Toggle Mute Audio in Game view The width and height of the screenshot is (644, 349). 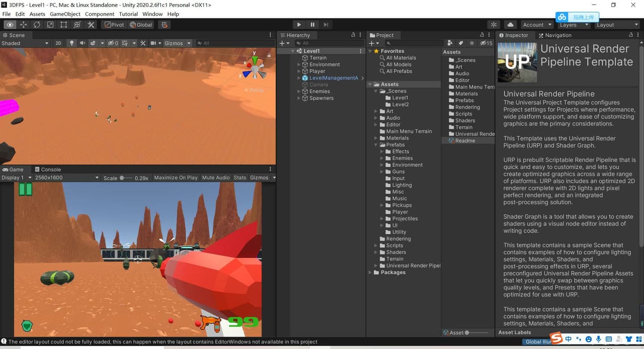[x=216, y=178]
